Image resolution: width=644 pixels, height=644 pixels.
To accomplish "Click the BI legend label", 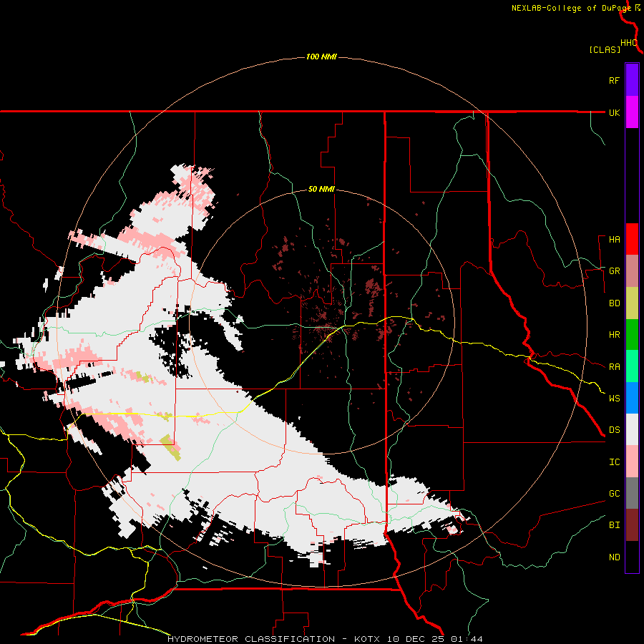I will click(615, 525).
